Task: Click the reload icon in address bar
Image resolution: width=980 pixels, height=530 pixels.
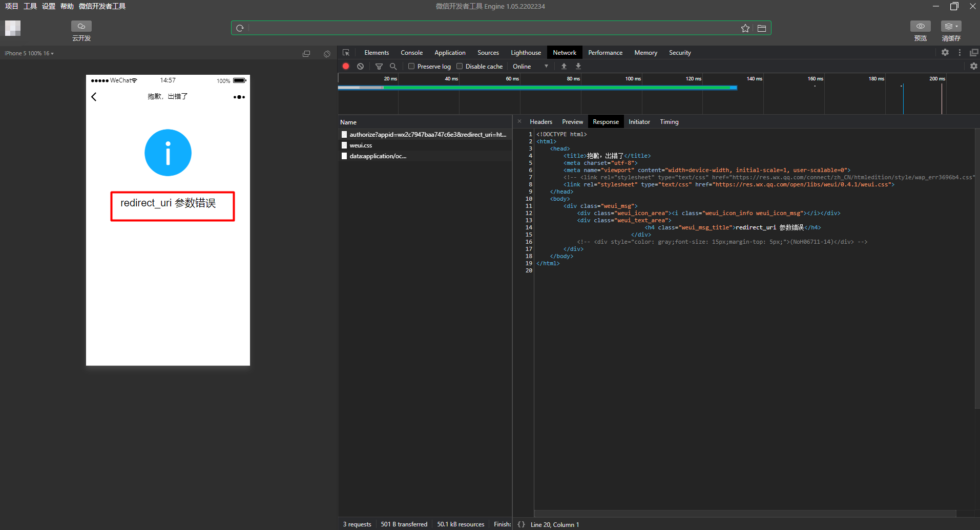Action: click(x=240, y=28)
